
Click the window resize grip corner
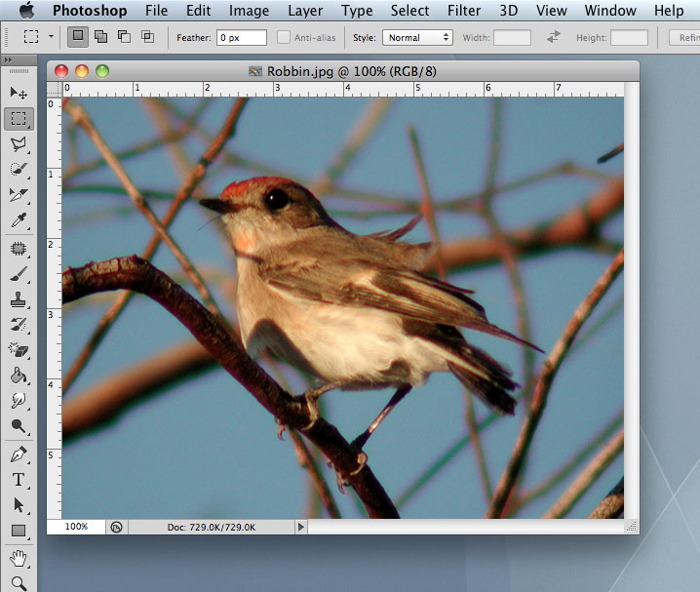631,527
